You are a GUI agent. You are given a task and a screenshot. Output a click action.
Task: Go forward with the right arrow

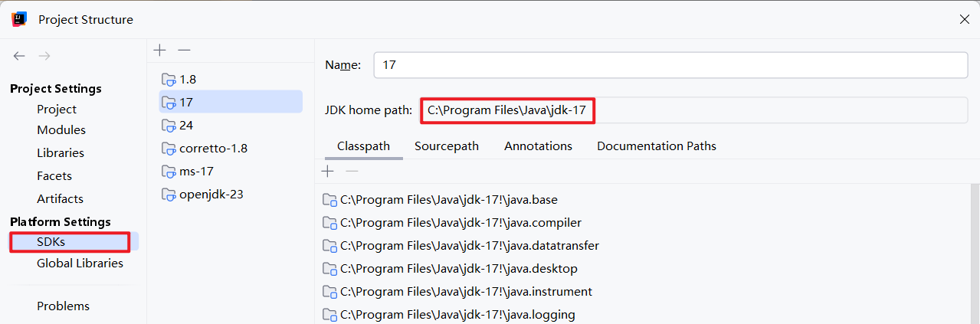point(44,56)
